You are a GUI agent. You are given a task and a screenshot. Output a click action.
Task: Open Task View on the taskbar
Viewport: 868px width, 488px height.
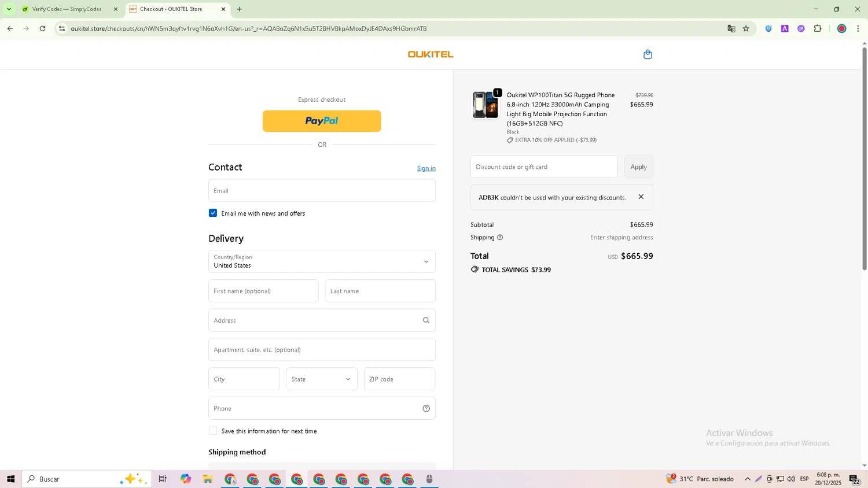(163, 479)
